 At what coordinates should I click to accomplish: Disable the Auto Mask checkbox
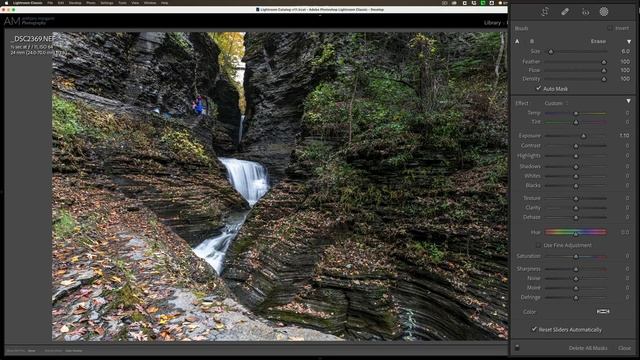click(x=538, y=88)
